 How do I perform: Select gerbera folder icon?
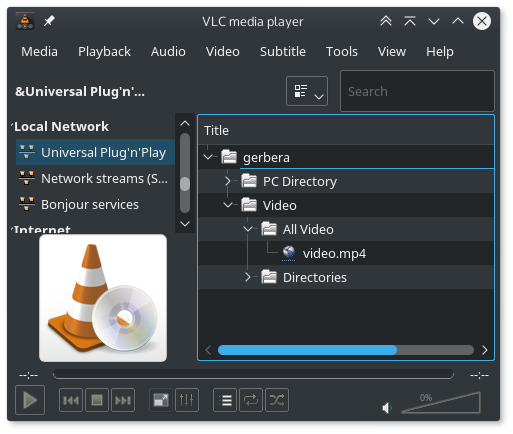coord(229,157)
